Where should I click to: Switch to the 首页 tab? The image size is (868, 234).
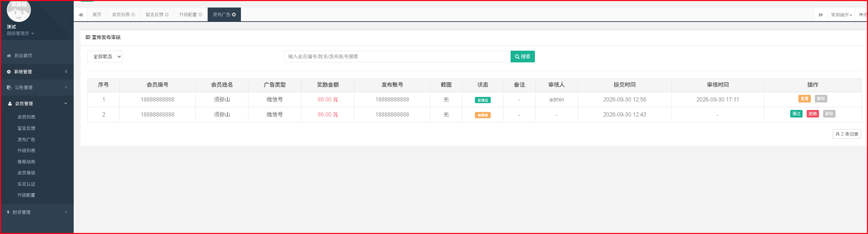click(97, 15)
